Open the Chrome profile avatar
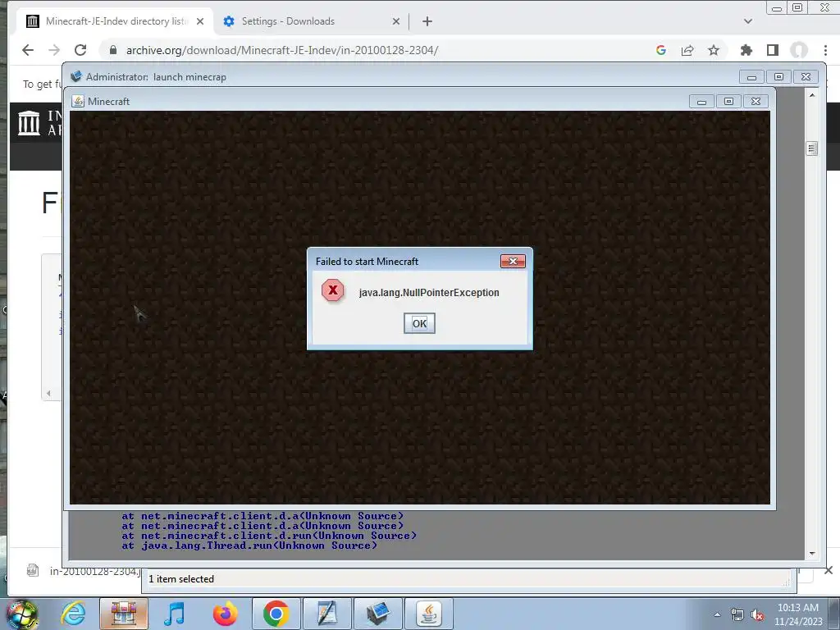Image resolution: width=840 pixels, height=630 pixels. [x=799, y=50]
